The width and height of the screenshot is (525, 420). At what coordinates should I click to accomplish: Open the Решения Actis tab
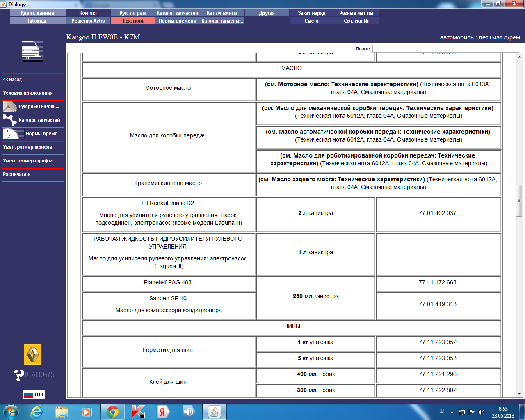pyautogui.click(x=88, y=21)
